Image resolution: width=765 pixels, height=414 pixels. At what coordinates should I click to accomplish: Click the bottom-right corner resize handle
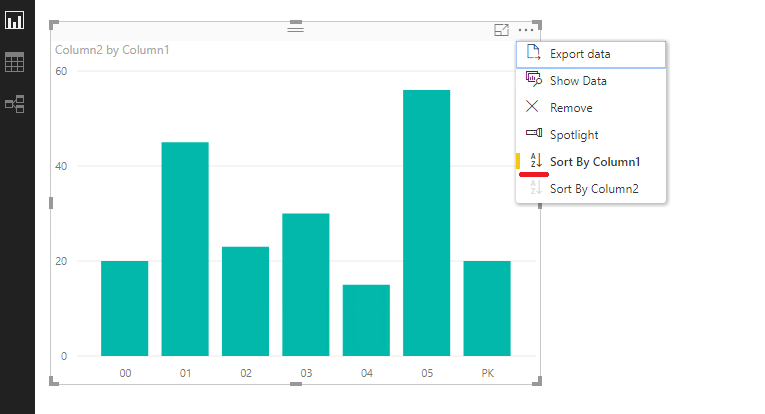tap(537, 381)
